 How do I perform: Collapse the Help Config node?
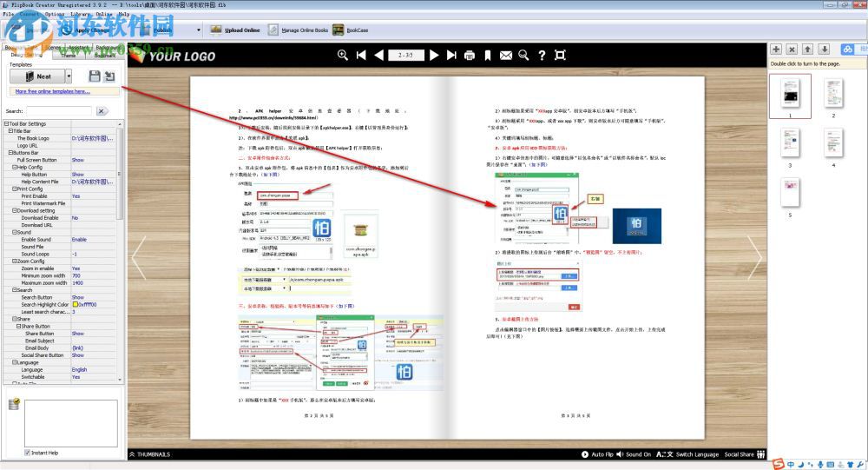(15, 167)
